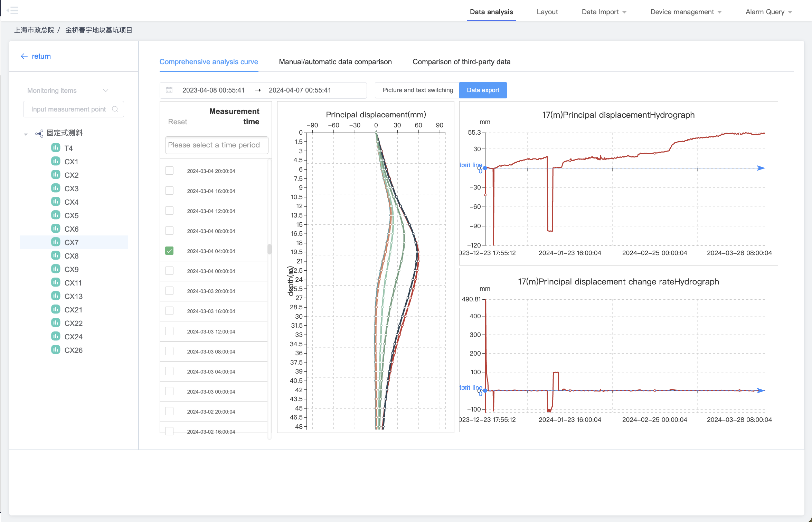Screen dimensions: 812x522
Task: Collapse the 固定式测斜 tree group
Action: [x=26, y=134]
